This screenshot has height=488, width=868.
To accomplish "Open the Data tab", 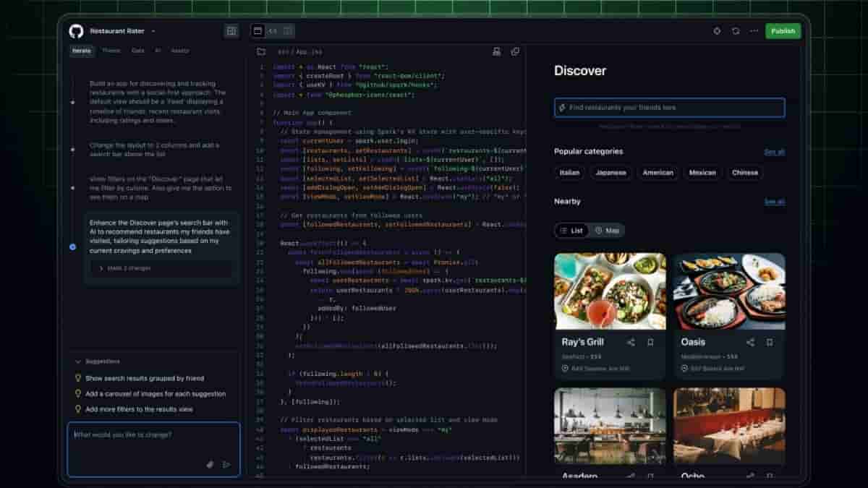I will click(137, 51).
